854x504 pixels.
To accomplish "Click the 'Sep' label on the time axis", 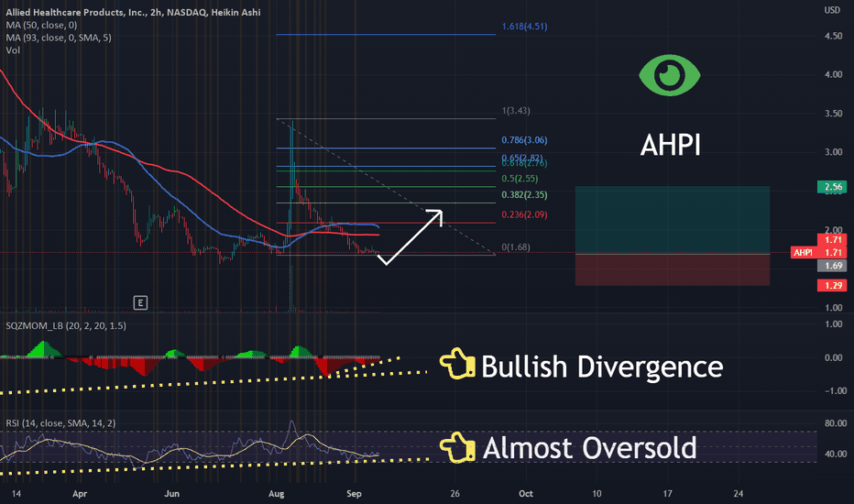I will pyautogui.click(x=354, y=494).
